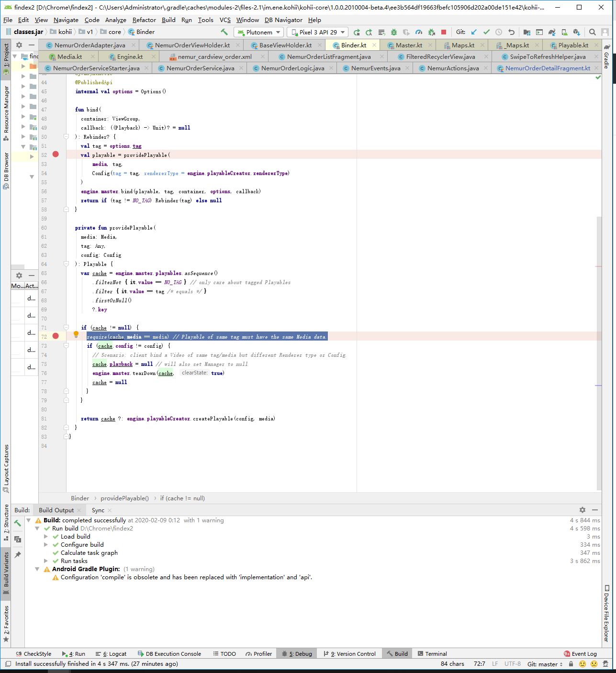The image size is (616, 673).
Task: Open Search Everywhere magnifier icon
Action: click(593, 32)
